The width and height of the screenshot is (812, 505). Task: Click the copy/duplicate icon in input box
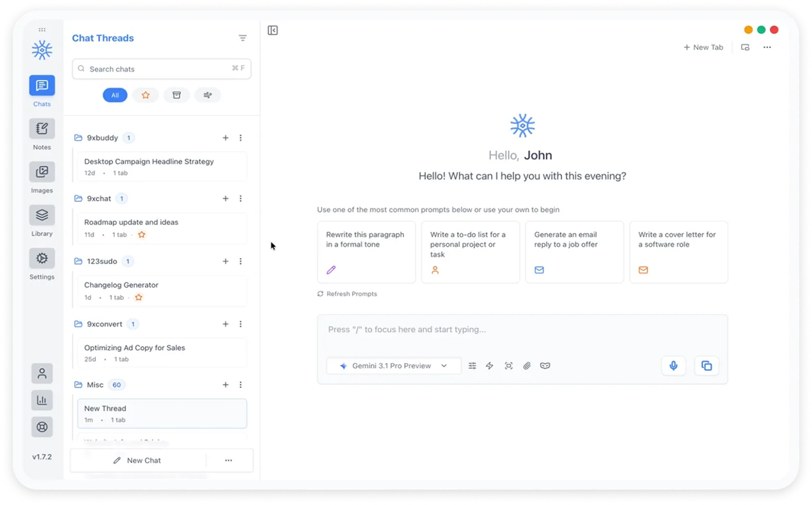[707, 366]
